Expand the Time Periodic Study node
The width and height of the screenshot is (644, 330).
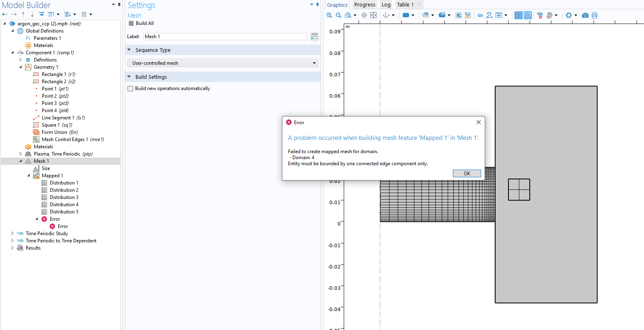click(x=12, y=234)
